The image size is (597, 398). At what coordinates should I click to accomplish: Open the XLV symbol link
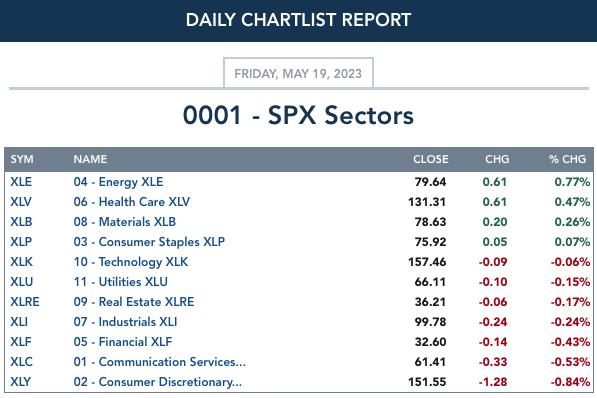click(21, 201)
